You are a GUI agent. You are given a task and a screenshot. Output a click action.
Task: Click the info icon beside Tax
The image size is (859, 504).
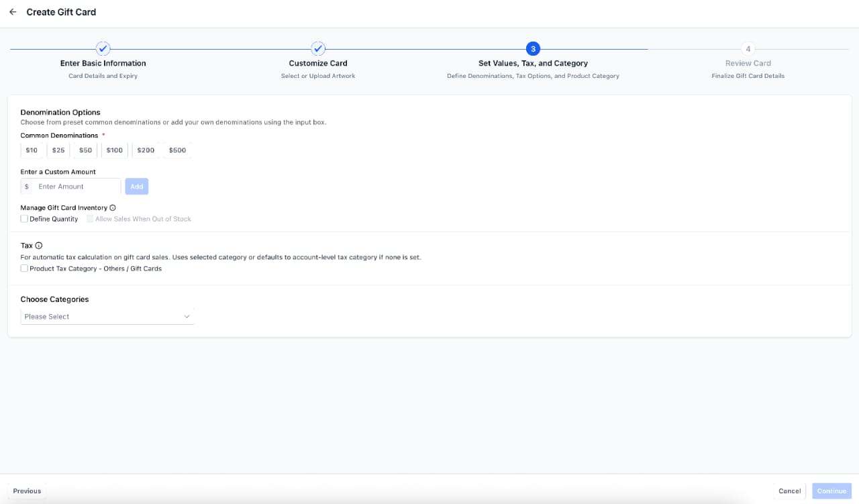point(39,246)
